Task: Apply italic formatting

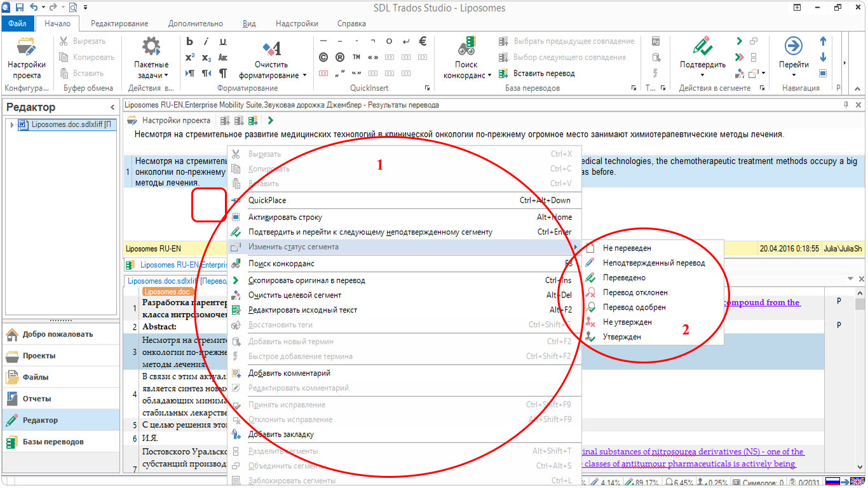Action: 207,41
